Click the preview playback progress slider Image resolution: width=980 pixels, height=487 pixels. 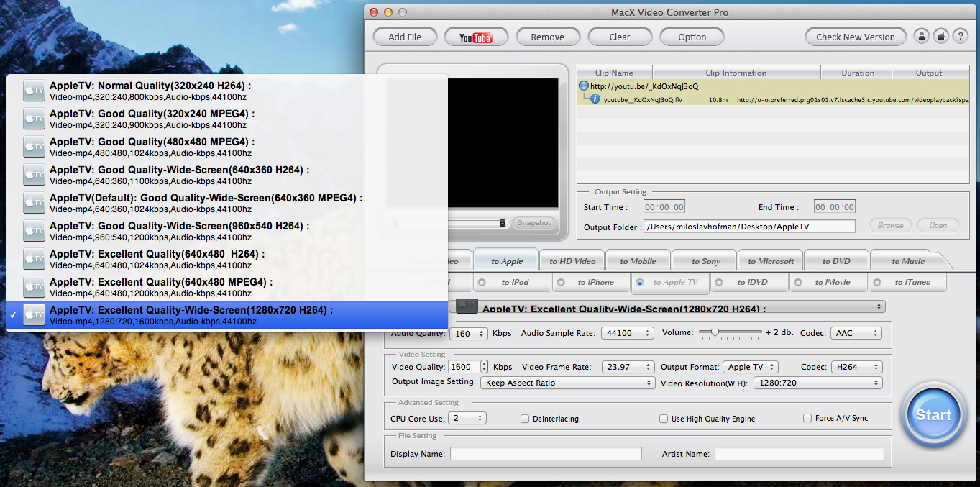[452, 223]
